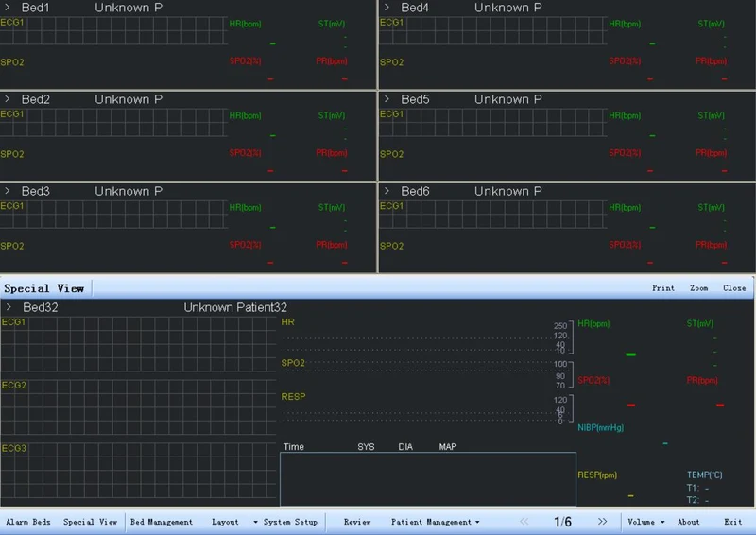The image size is (756, 535).
Task: Open the Volume dropdown
Action: 646,522
